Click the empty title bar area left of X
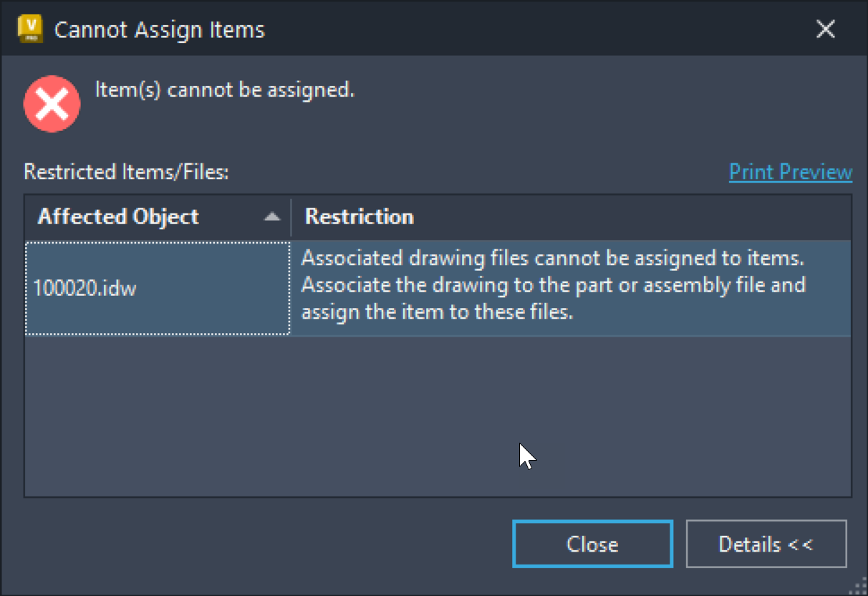Image resolution: width=868 pixels, height=596 pixels. tap(537, 29)
